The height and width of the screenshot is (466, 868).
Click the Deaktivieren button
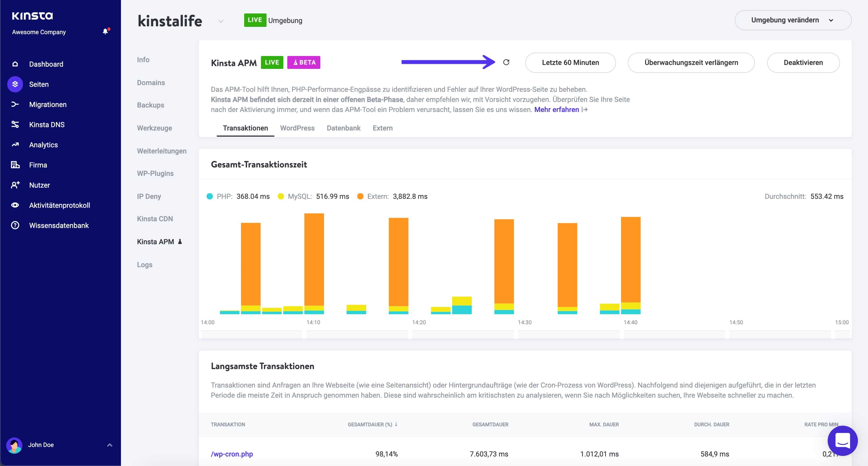pos(803,62)
